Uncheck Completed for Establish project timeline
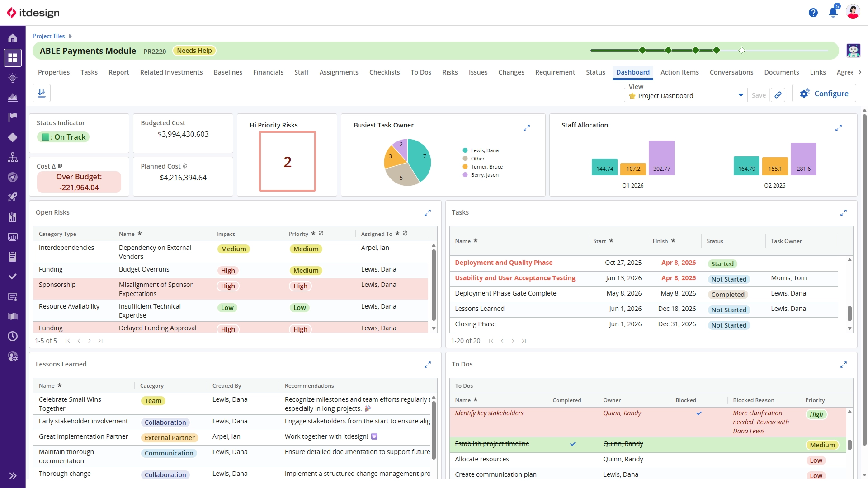Screen dimensions: 868x488 coord(573,444)
